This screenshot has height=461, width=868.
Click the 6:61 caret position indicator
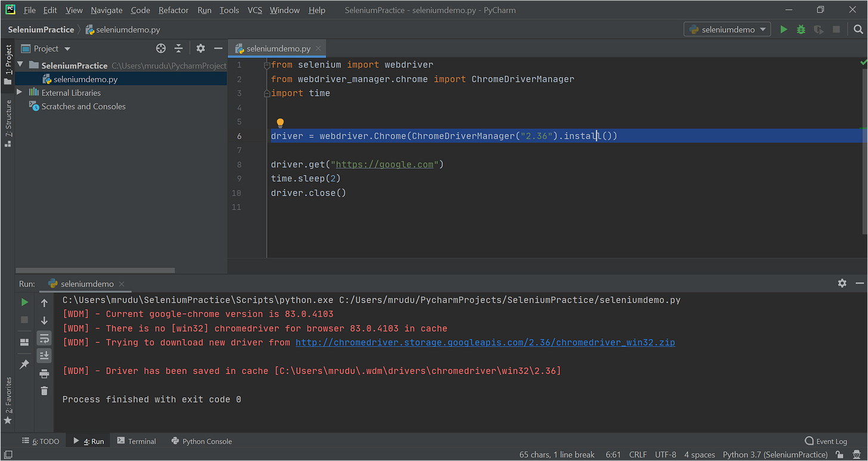(613, 454)
